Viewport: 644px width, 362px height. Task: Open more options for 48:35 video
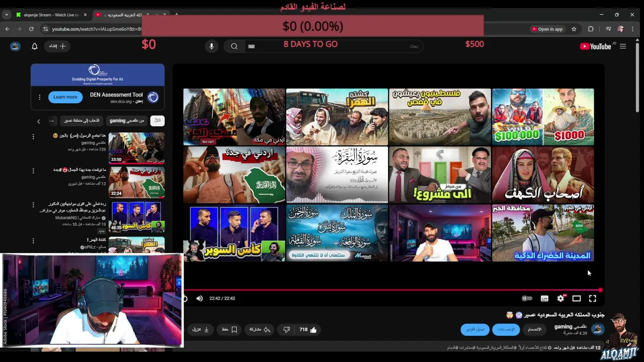tap(33, 205)
